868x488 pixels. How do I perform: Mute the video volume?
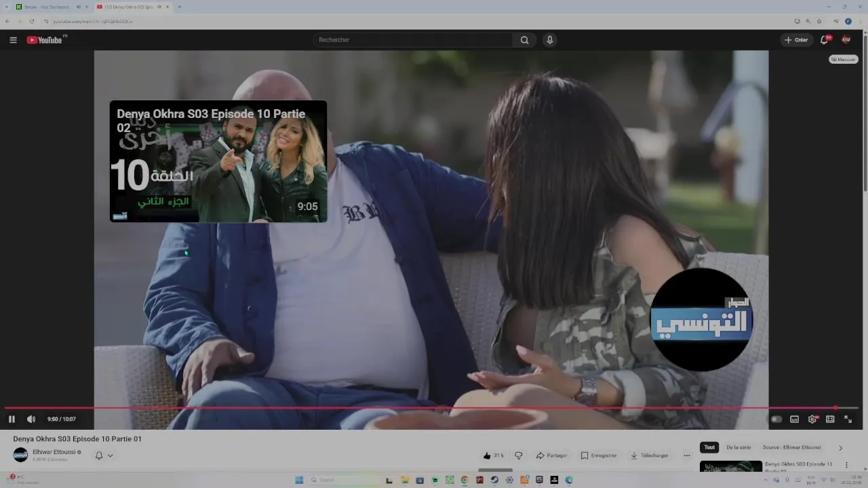(x=31, y=419)
